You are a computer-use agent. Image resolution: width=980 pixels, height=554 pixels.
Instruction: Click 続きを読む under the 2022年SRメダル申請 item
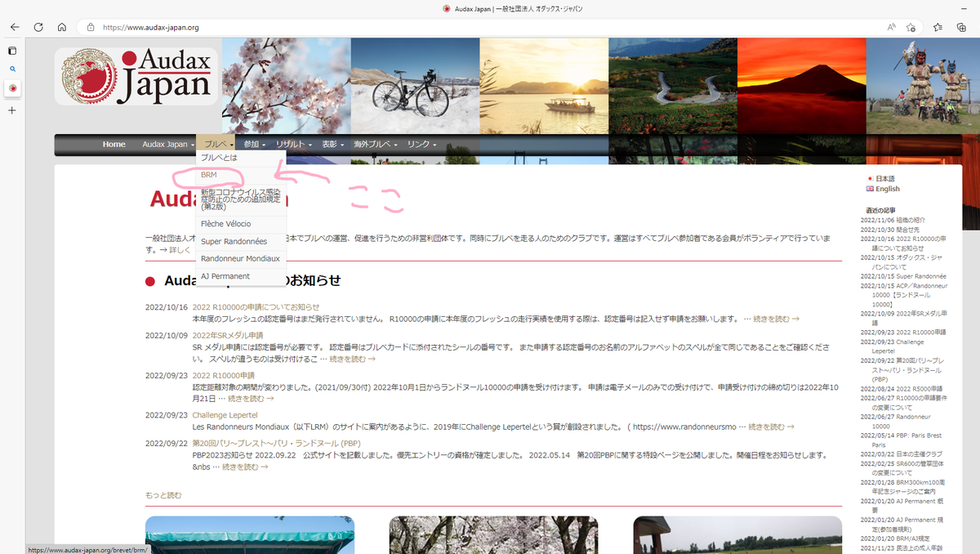pyautogui.click(x=352, y=359)
